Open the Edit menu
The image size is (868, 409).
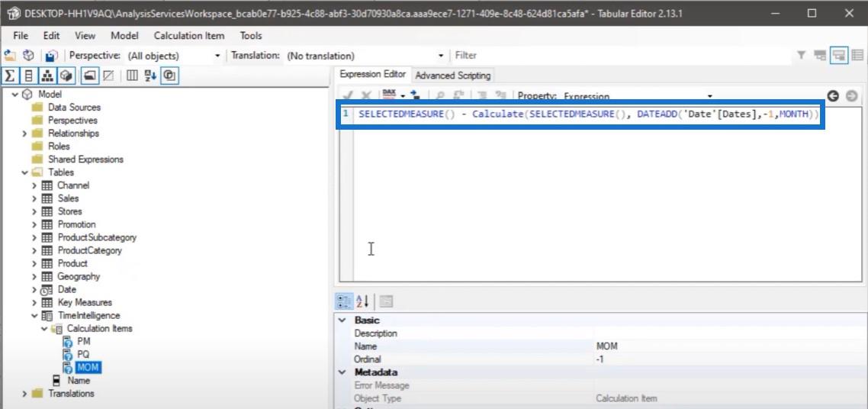51,35
